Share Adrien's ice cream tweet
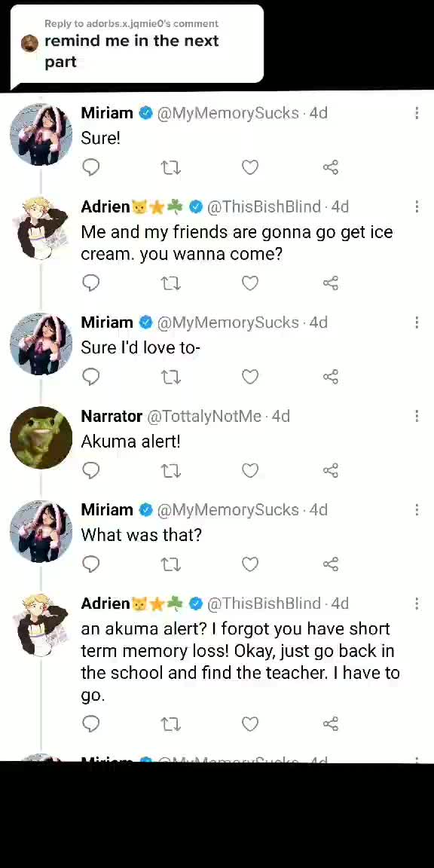This screenshot has width=434, height=868. pos(331,283)
